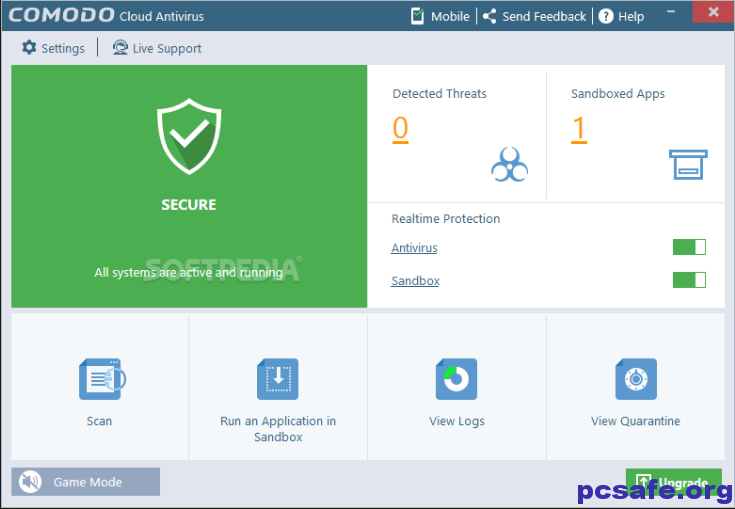This screenshot has height=509, width=735.
Task: Click the Scan icon
Action: click(100, 380)
